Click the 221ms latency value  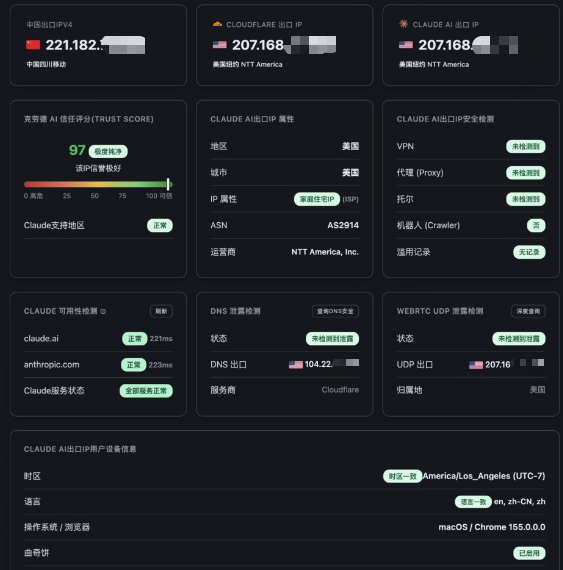click(161, 338)
